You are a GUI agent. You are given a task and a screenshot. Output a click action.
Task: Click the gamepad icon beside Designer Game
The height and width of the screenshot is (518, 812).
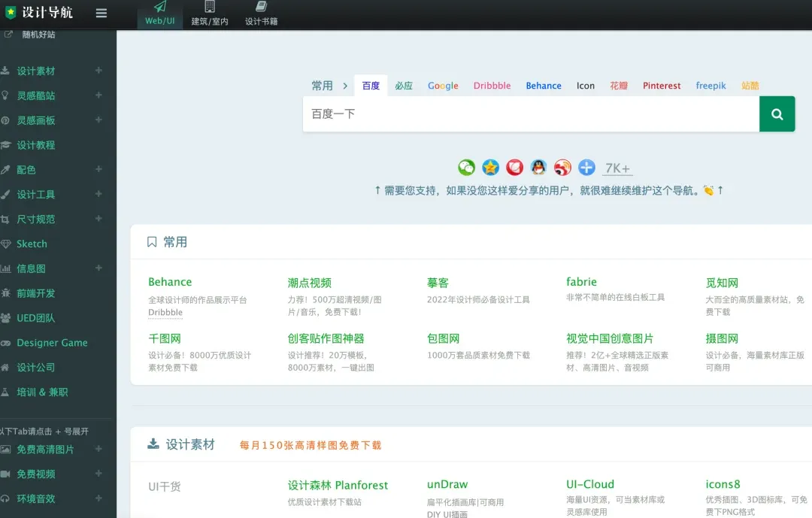(5, 343)
